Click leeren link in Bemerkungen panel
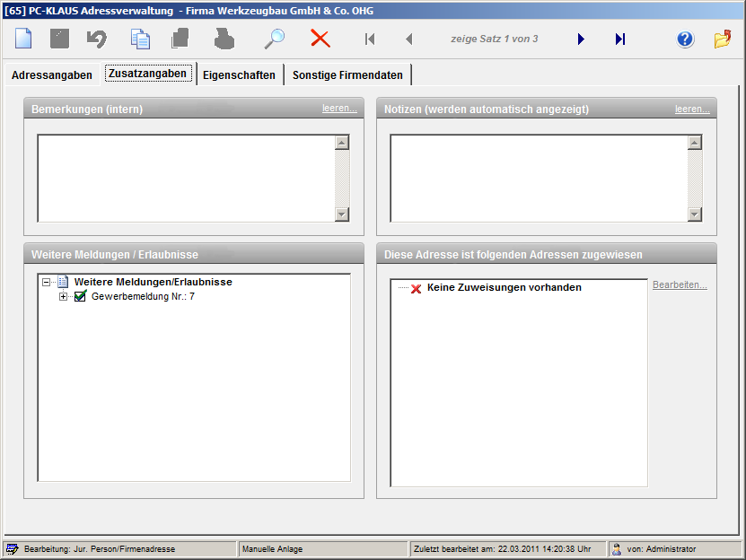 pos(339,109)
